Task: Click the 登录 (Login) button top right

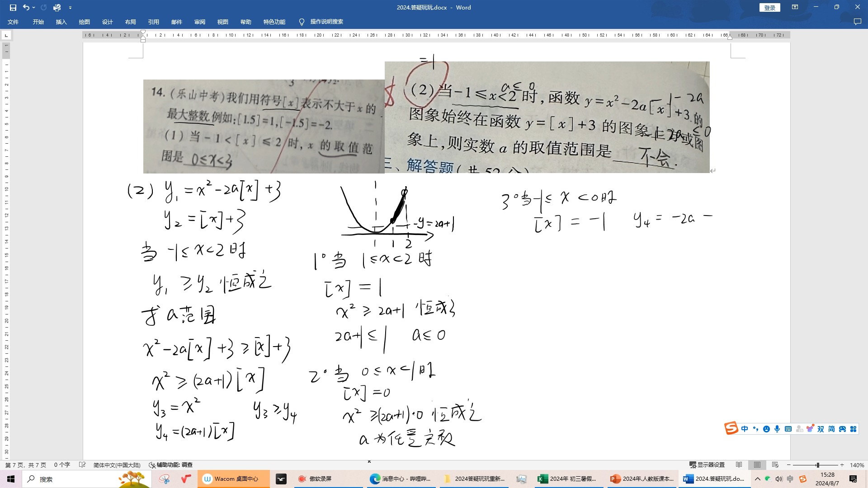Action: pos(769,7)
